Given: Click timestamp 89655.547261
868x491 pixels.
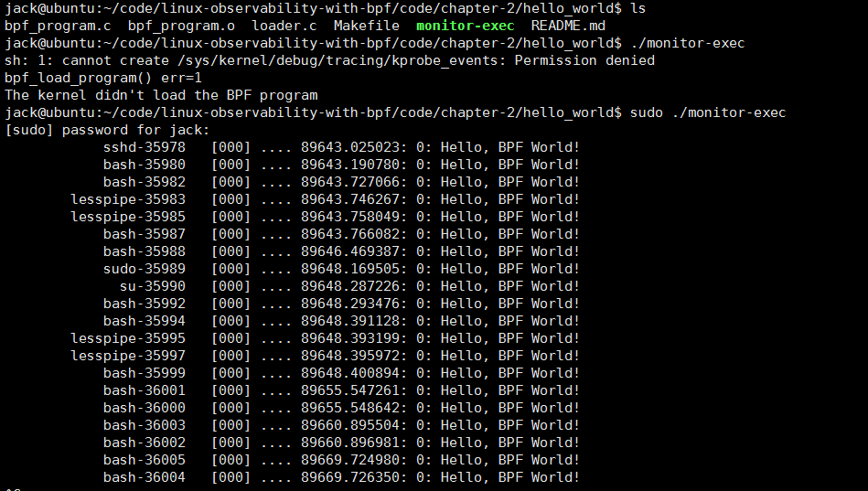Looking at the screenshot, I should 350,390.
